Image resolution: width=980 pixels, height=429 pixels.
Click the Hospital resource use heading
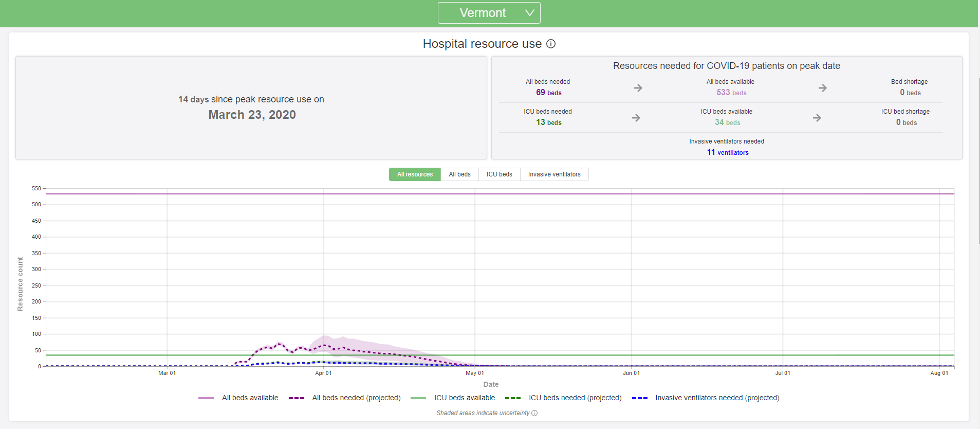482,44
